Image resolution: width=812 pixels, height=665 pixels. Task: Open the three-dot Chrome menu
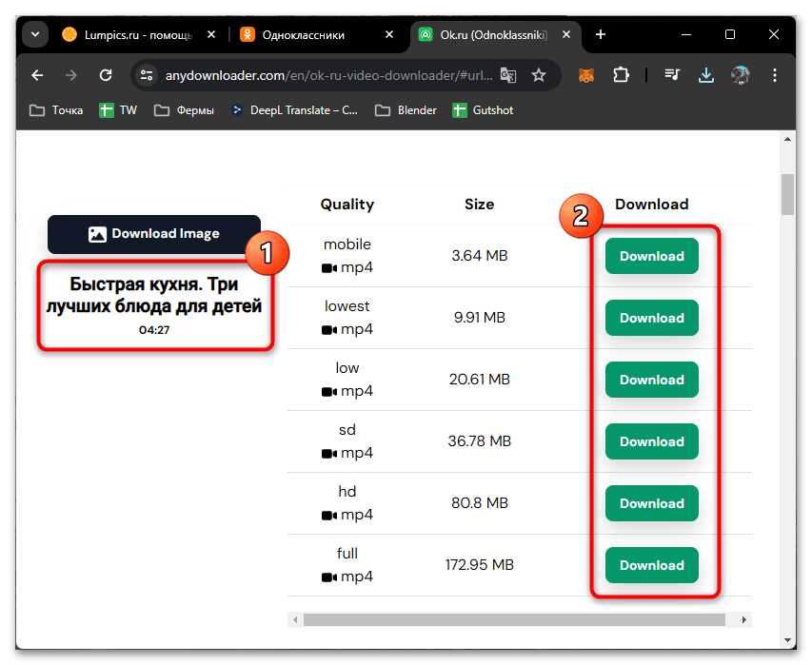click(x=776, y=75)
